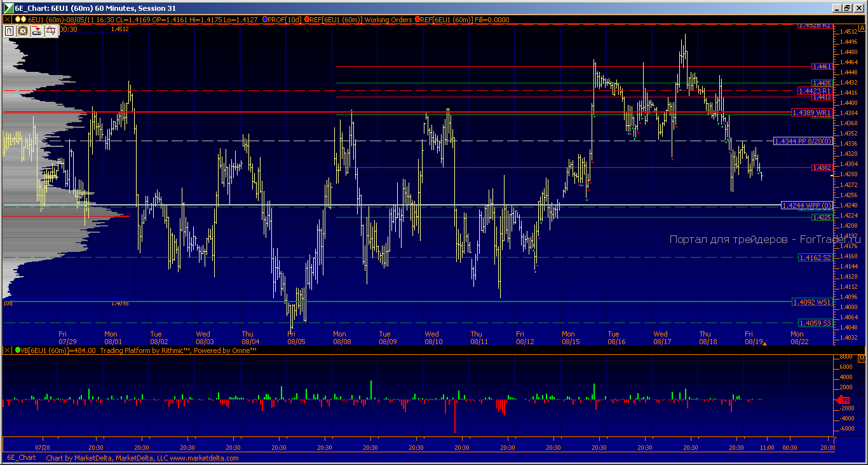
Task: Minimize the 6E_Chart window
Action: click(837, 8)
